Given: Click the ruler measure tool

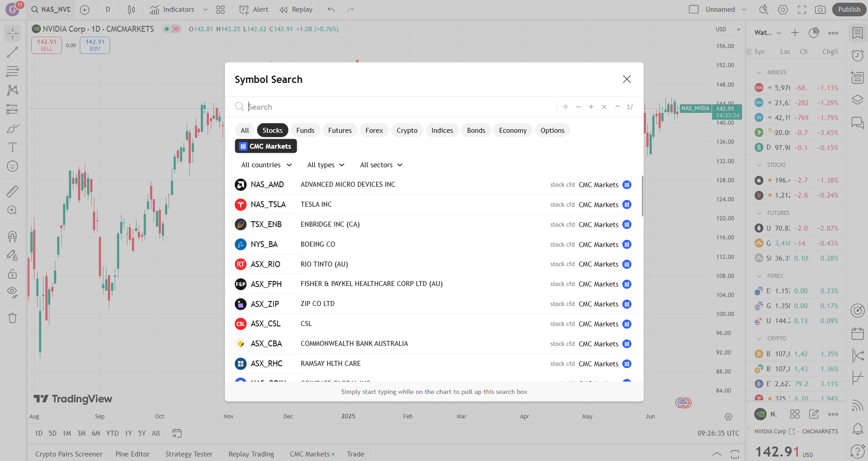Looking at the screenshot, I should click(x=13, y=191).
